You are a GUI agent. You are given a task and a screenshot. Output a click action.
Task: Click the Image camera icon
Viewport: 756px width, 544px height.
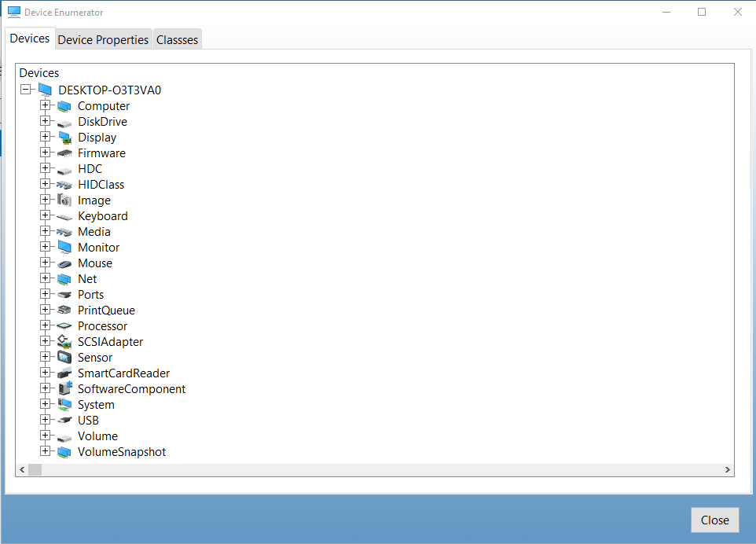point(64,200)
